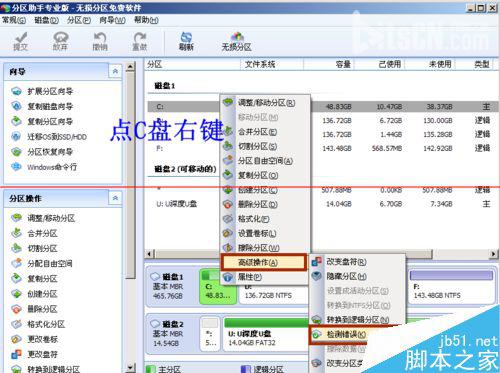The height and width of the screenshot is (373, 500).
Task: Collapse the 向导 panel with its chevron
Action: click(x=115, y=71)
